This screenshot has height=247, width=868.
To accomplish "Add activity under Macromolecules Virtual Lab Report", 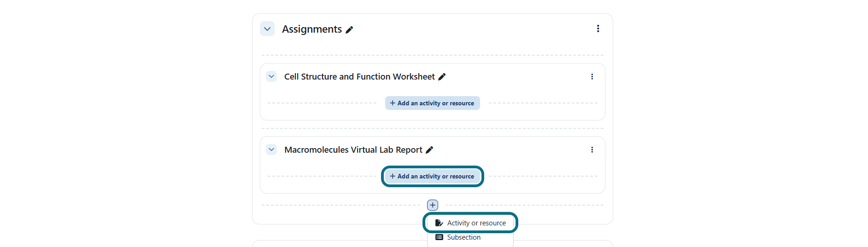I will (433, 176).
